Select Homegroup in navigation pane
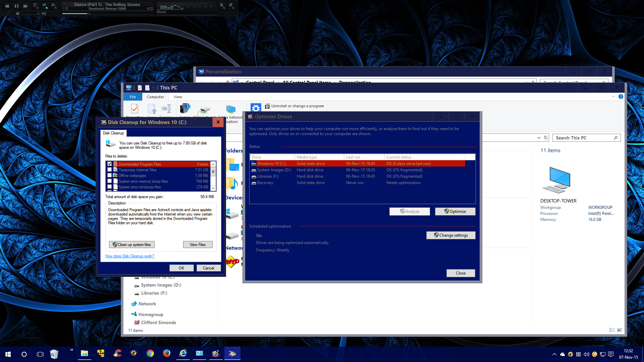 (x=147, y=314)
